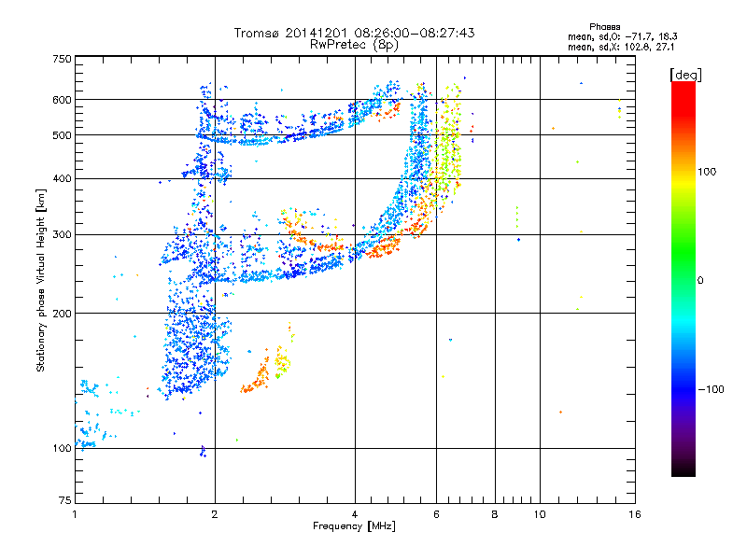Click the x-axis tick label '1'
747x560 pixels.
[x=75, y=514]
